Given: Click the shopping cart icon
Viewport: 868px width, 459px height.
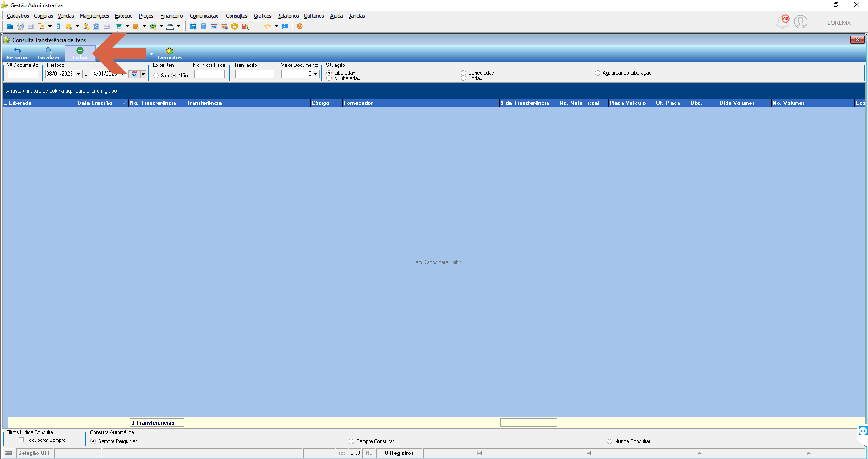Looking at the screenshot, I should (118, 26).
